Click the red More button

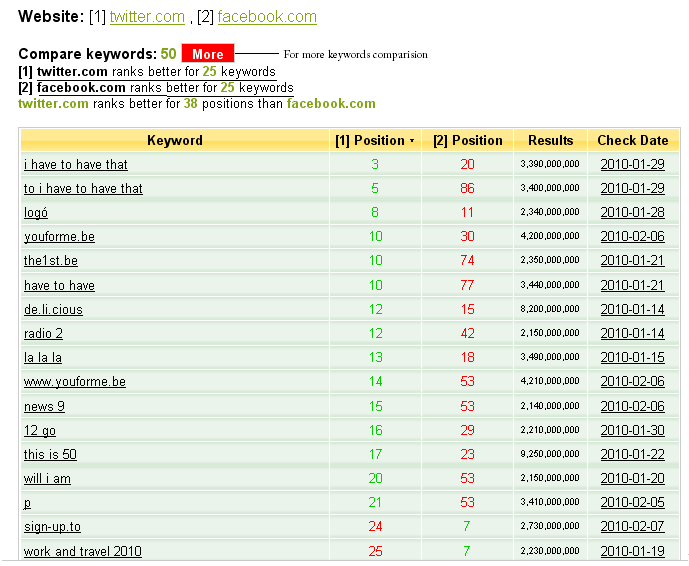point(208,54)
